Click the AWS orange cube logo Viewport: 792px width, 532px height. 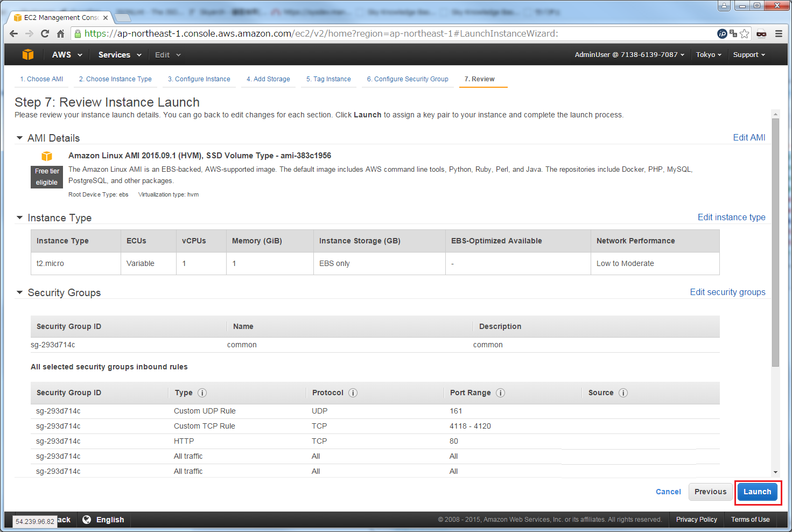28,54
